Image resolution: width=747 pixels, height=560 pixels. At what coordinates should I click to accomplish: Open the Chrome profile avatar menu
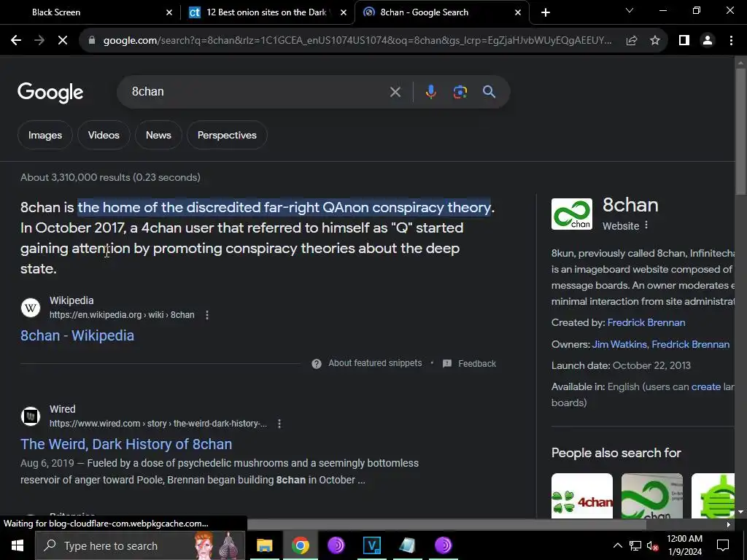(708, 41)
